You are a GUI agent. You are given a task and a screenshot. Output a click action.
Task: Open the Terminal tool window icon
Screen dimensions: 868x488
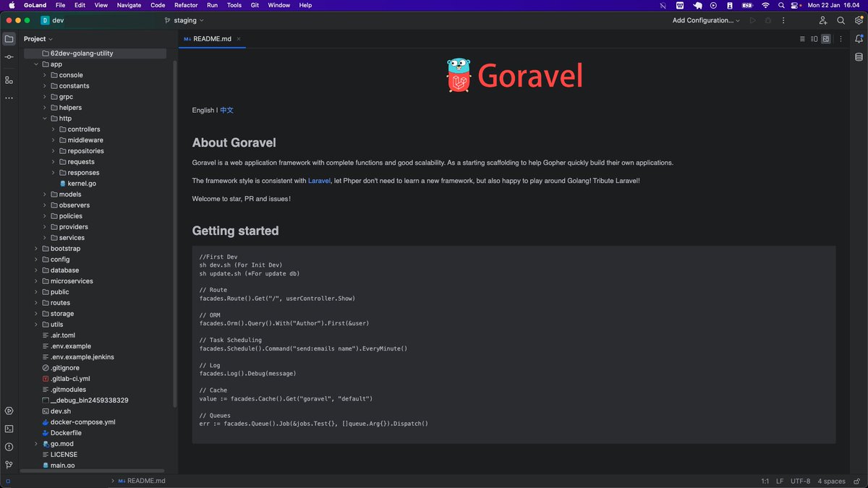click(9, 429)
